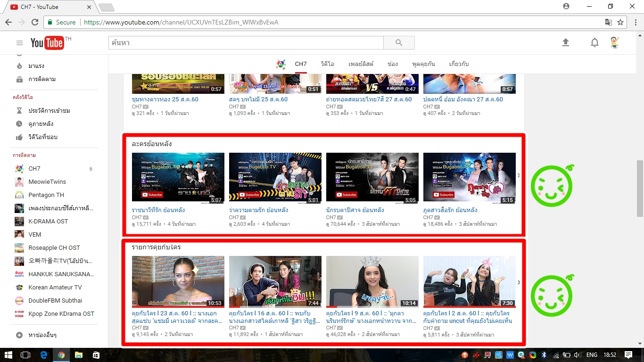Play the ราชนาวีที่รัก ย้อนหลัง video thumbnail
The image size is (644, 362).
point(178,177)
